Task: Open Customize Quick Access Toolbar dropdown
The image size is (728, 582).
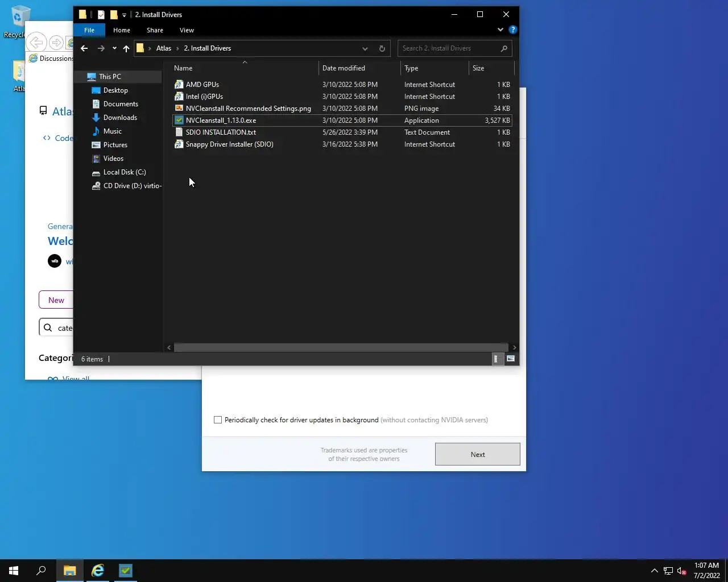Action: tap(124, 15)
